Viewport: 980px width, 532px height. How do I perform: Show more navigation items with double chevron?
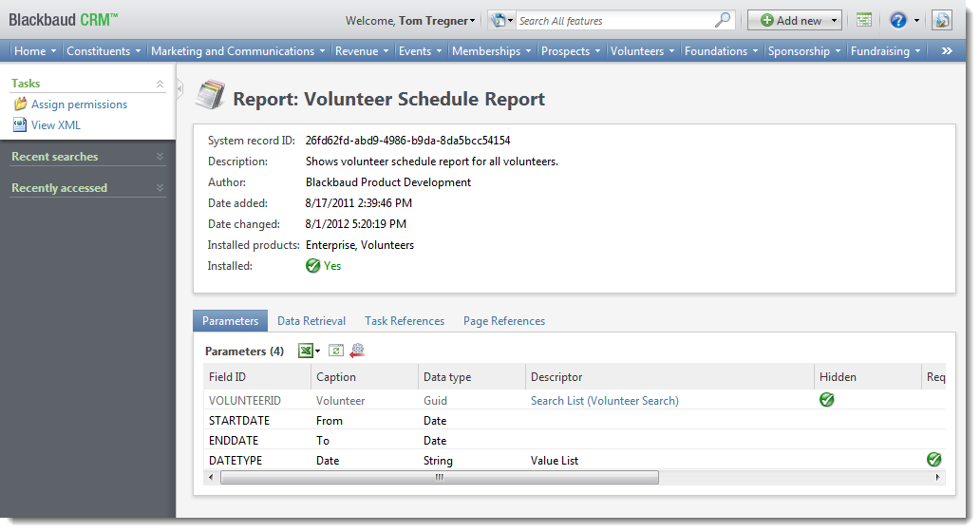pos(947,50)
